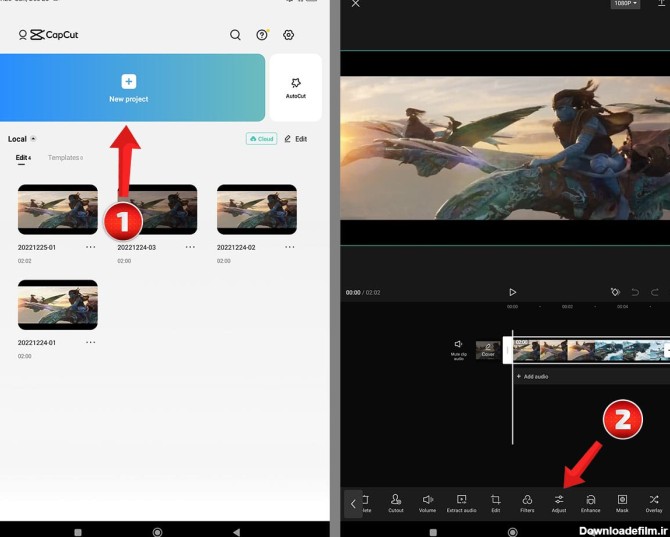This screenshot has height=537, width=670.
Task: Select the Mask tool
Action: coord(622,502)
